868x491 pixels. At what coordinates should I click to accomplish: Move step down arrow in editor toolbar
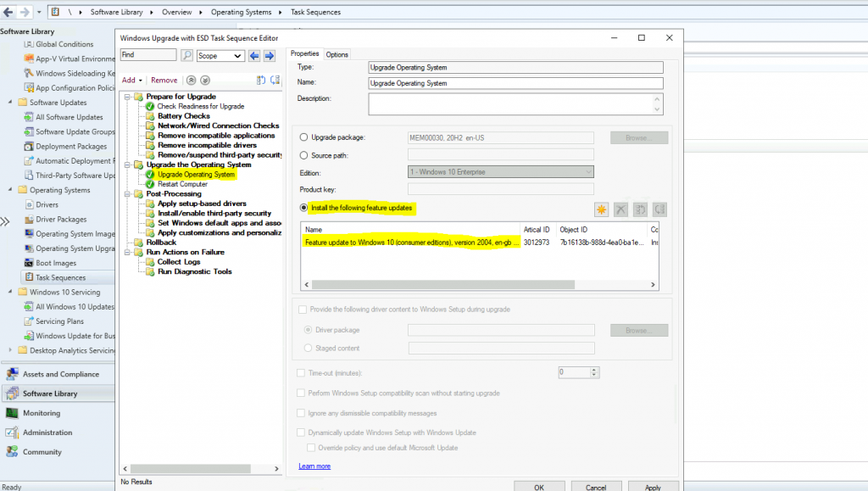pos(205,81)
